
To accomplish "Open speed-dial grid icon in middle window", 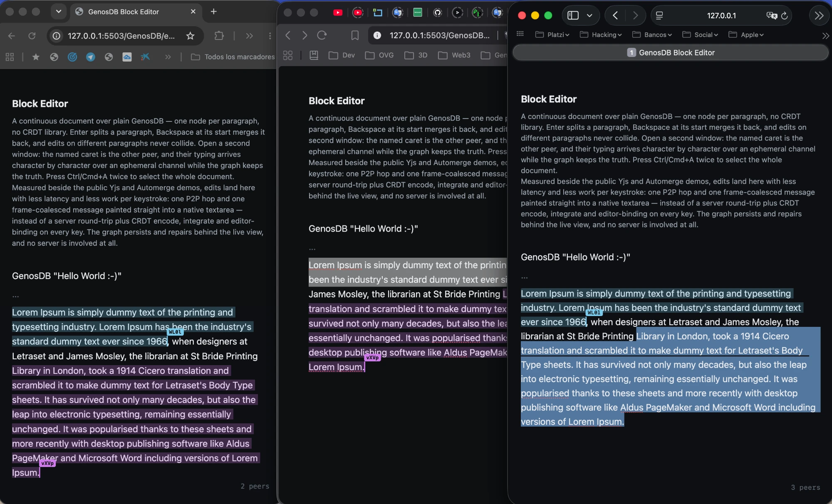I will 288,55.
